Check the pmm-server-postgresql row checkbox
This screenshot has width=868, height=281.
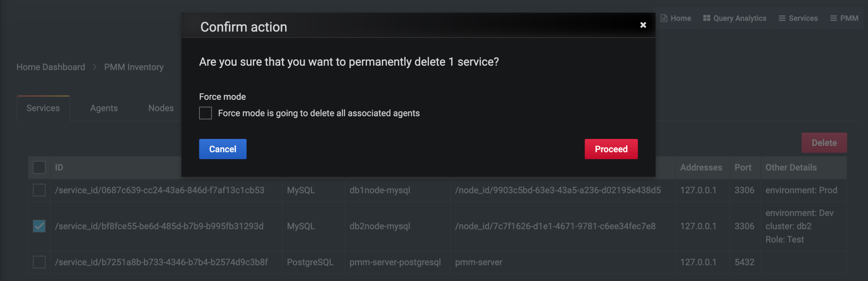tap(39, 262)
